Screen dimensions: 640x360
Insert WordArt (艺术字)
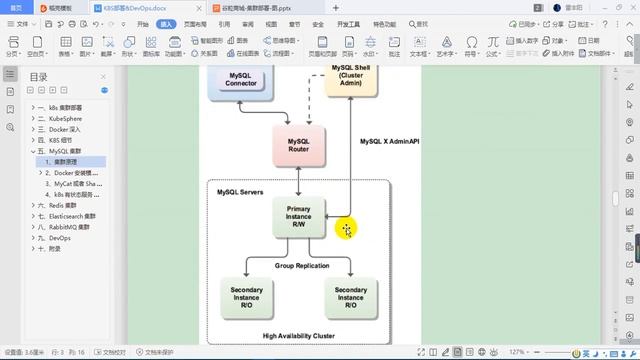point(447,46)
